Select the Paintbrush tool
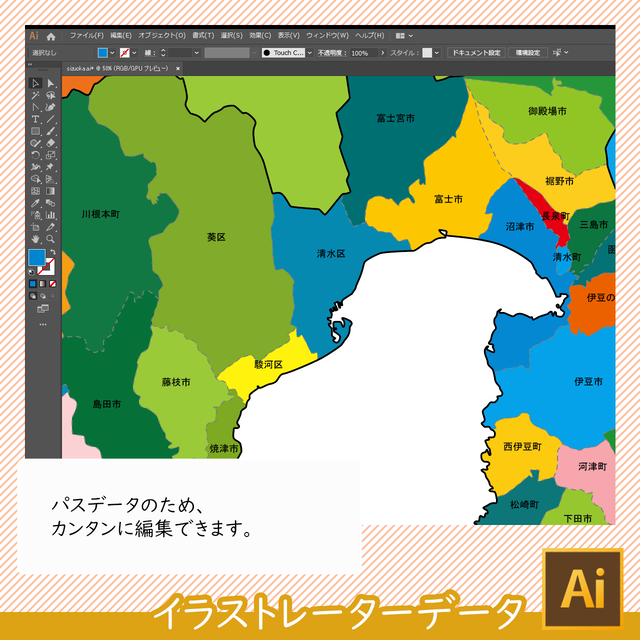The height and width of the screenshot is (640, 640). (51, 131)
